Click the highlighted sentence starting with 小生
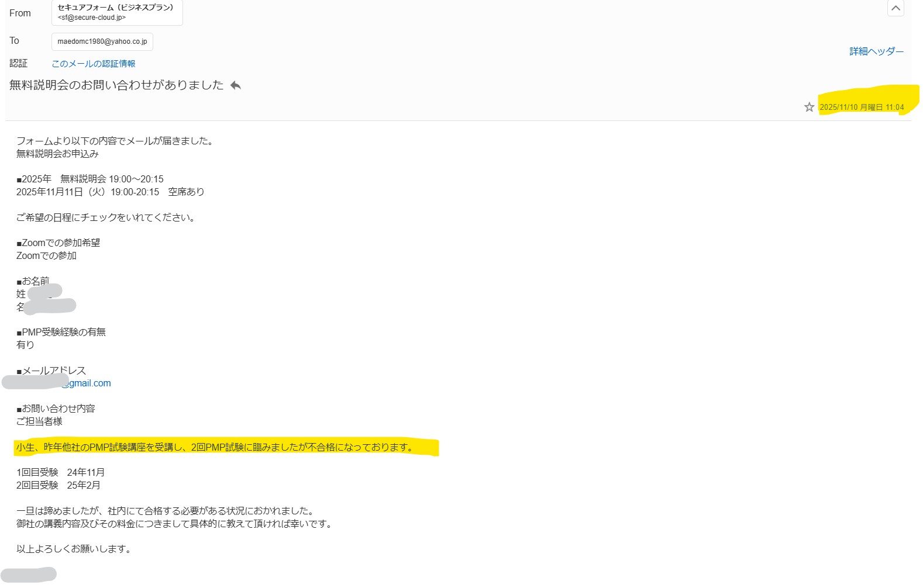 215,447
